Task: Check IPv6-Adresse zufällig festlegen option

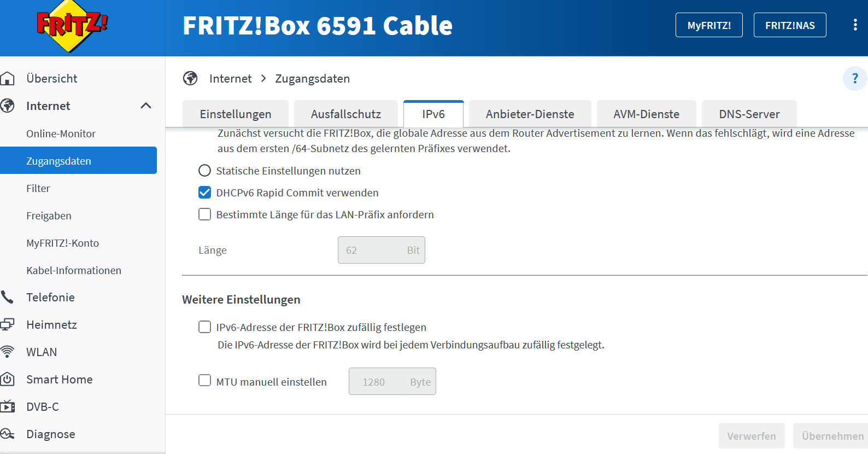Action: (x=204, y=327)
